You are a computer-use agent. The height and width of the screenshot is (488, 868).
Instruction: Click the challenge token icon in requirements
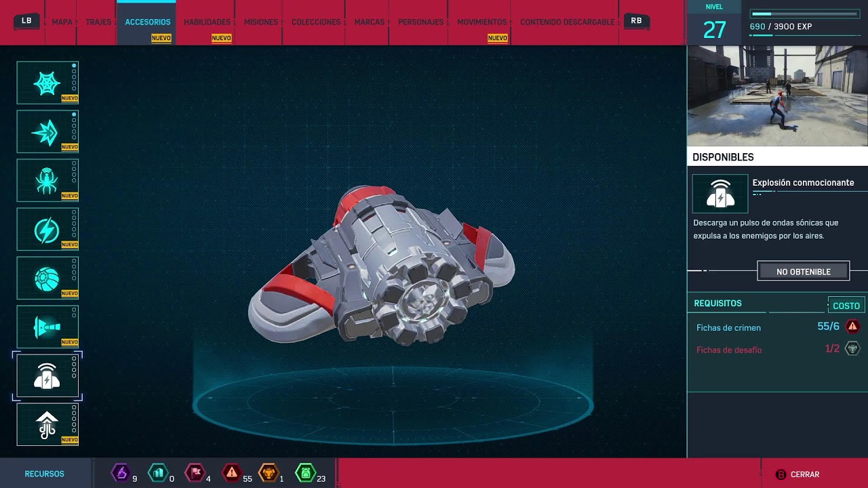(x=853, y=349)
